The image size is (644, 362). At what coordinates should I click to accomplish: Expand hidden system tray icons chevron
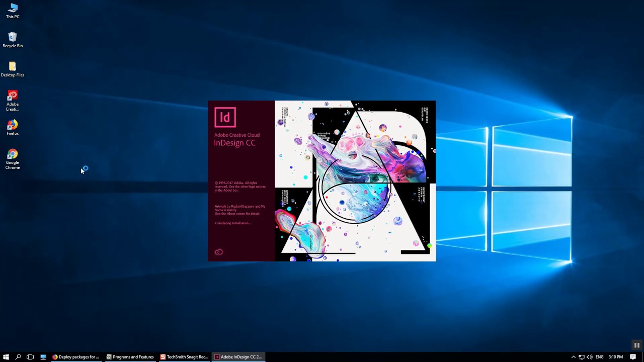pos(573,357)
